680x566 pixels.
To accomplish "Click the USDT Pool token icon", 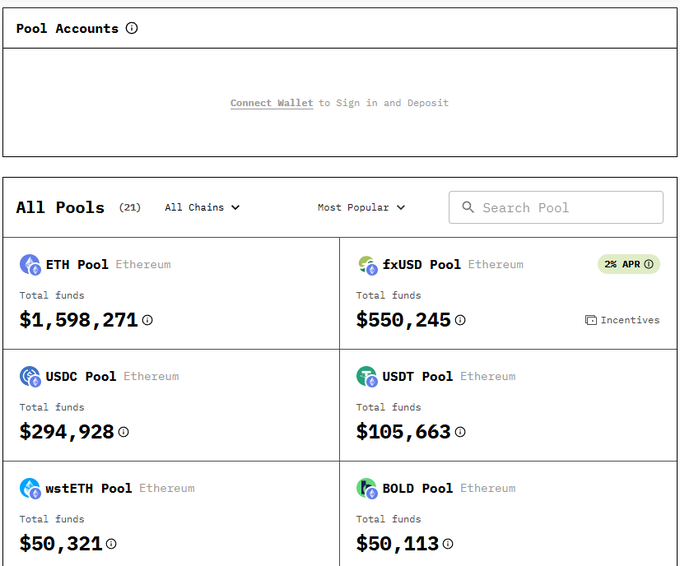I will (367, 377).
